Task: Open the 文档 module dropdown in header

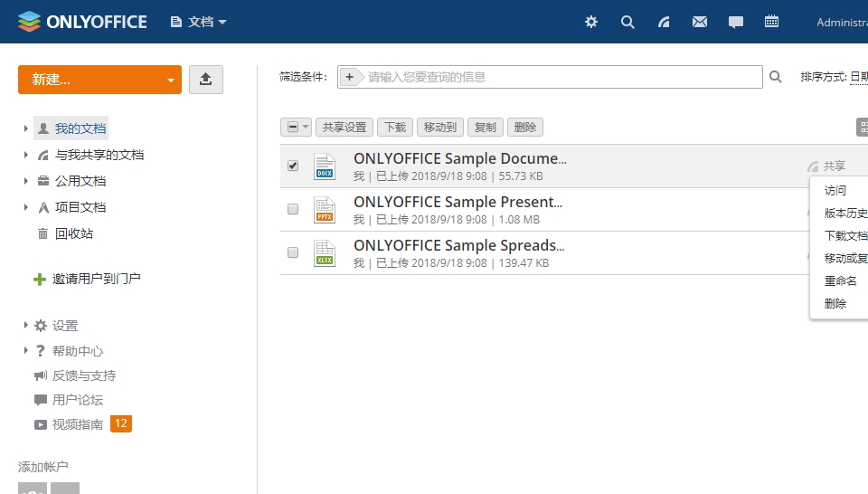Action: 199,22
